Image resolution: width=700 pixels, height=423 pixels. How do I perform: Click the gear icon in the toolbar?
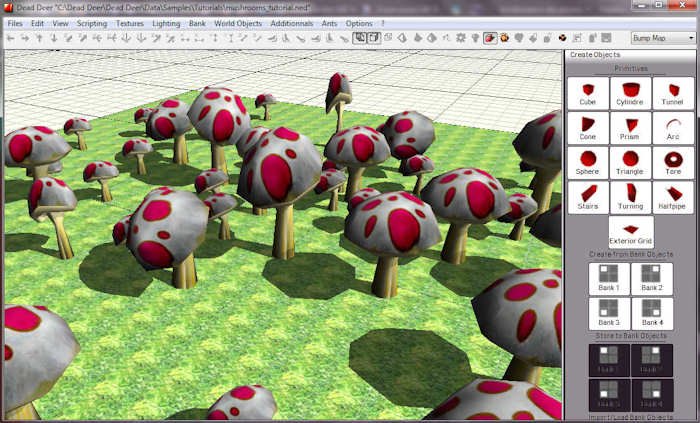(461, 38)
